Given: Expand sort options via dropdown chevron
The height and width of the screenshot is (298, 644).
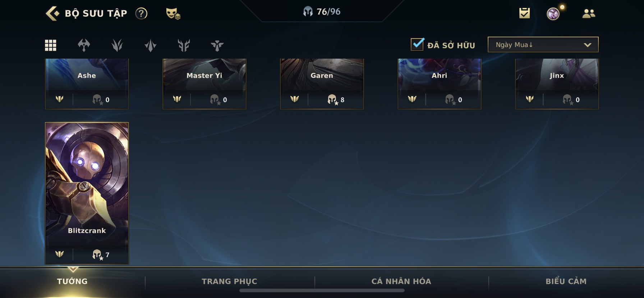Looking at the screenshot, I should pos(588,45).
